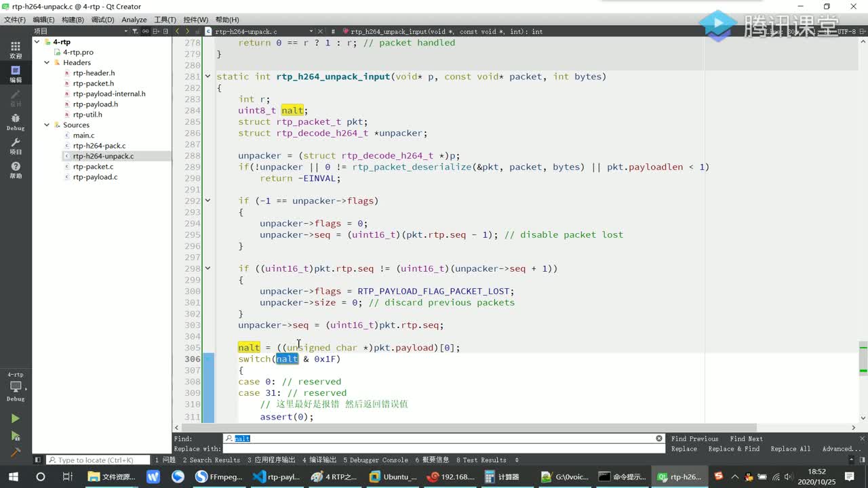
Task: Open 1 问题 issues pane
Action: 165,460
